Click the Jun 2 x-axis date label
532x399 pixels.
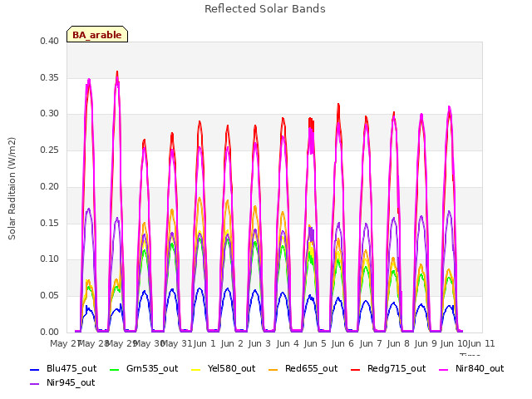pos(232,343)
